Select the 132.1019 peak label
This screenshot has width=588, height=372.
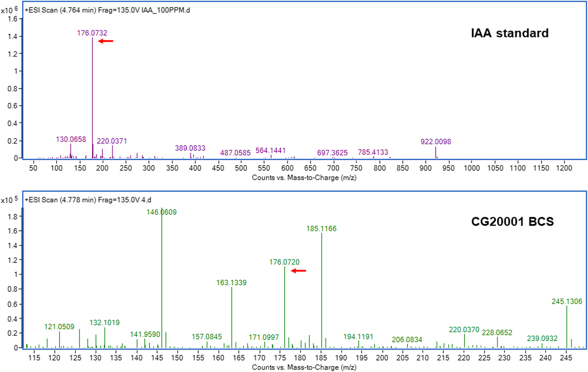(x=105, y=323)
